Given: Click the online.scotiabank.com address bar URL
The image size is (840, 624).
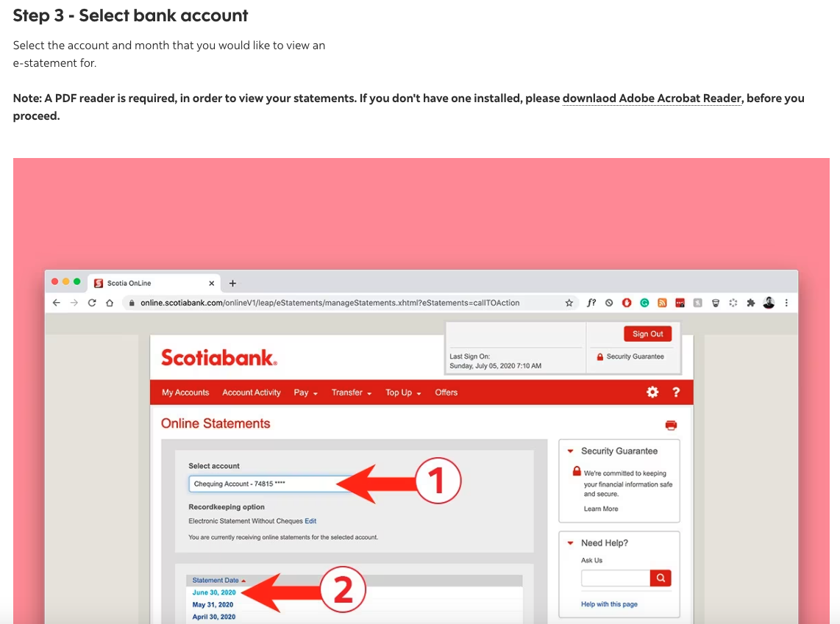Looking at the screenshot, I should [x=330, y=303].
